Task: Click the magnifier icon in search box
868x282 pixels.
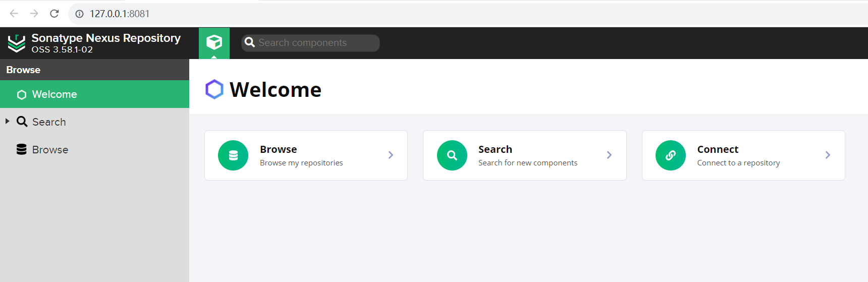Action: (x=249, y=43)
